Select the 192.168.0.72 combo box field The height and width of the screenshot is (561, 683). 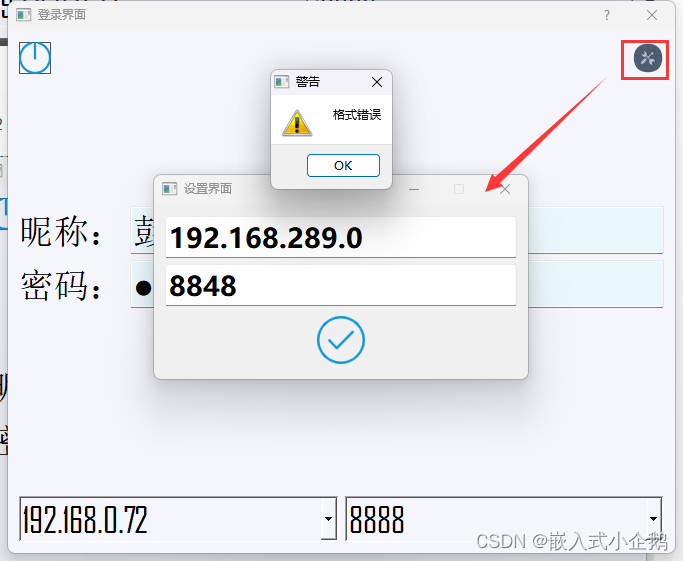[x=178, y=518]
